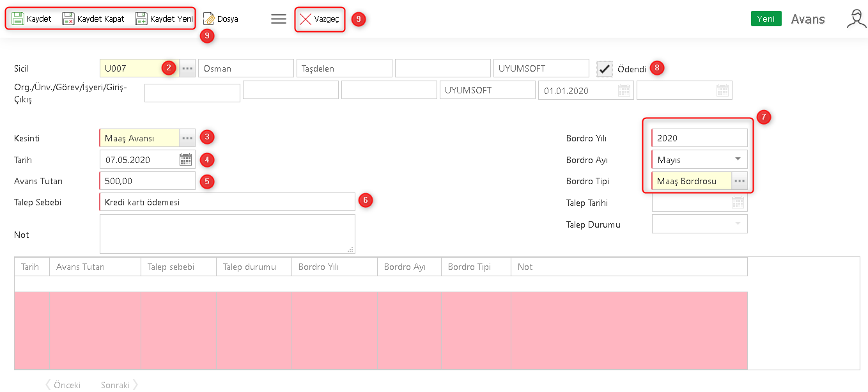Open the Sicil lookup ellipsis button
The width and height of the screenshot is (868, 392).
[x=187, y=68]
